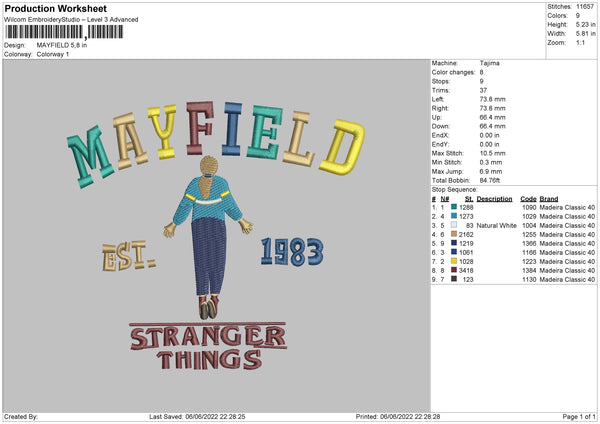600x424 pixels.
Task: Click the 'Left:' extent label
Action: (438, 99)
